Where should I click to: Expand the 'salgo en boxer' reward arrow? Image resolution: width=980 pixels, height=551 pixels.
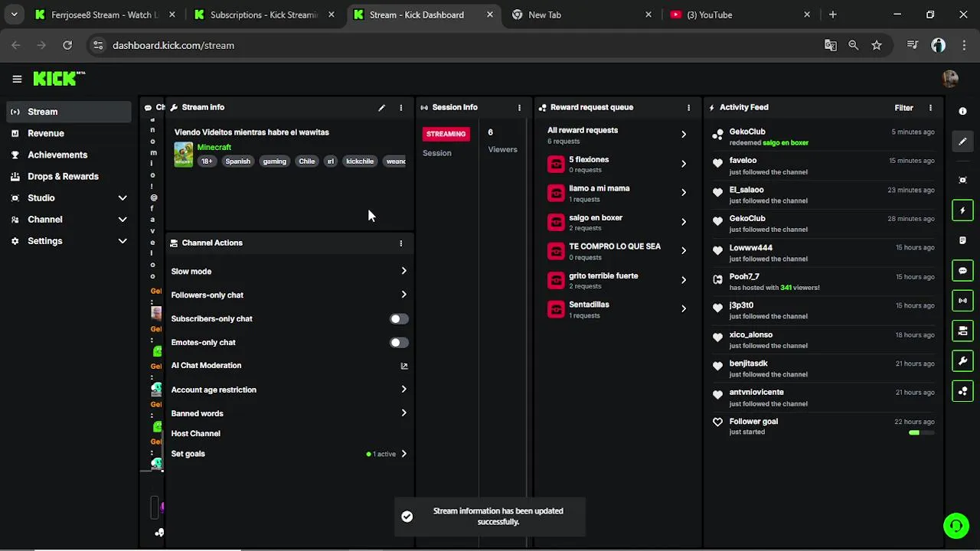684,222
